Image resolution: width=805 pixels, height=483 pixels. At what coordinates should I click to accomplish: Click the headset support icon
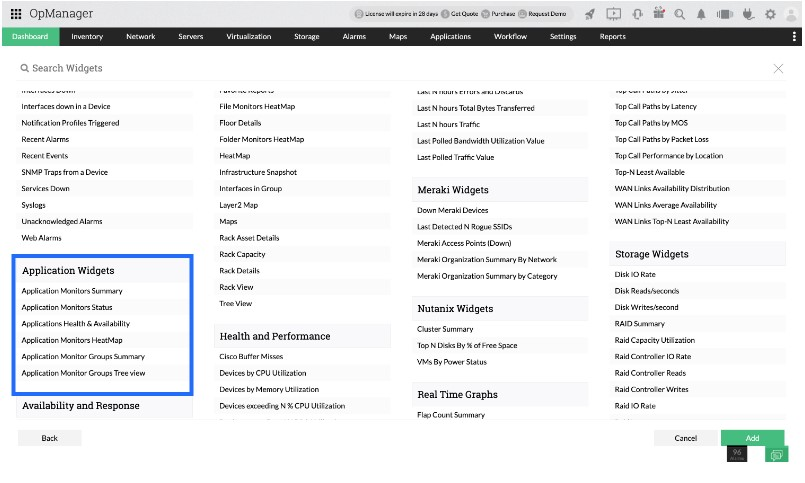(x=637, y=14)
